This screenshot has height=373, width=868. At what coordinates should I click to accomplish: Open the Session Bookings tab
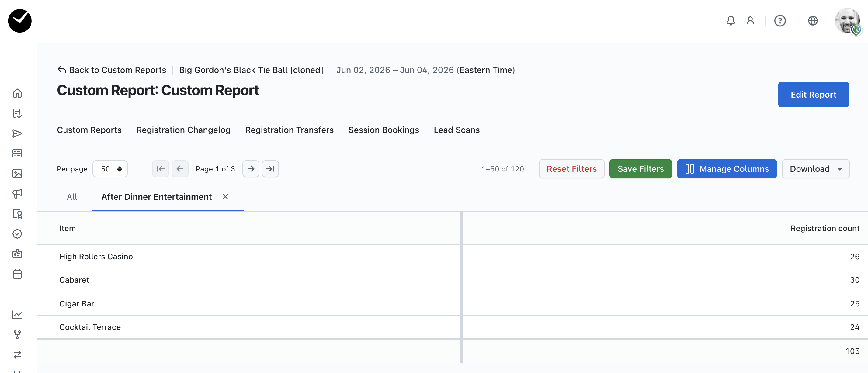[x=384, y=130]
